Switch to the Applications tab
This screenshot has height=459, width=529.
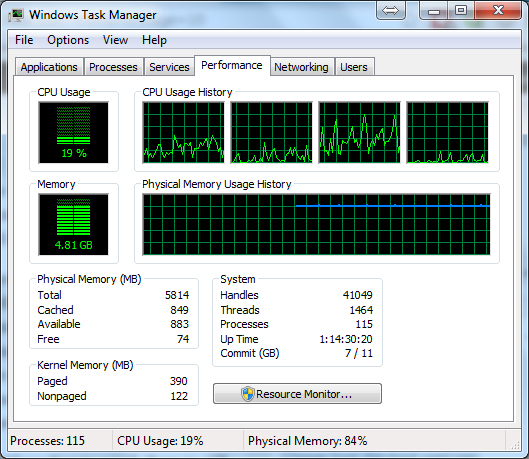pos(49,67)
